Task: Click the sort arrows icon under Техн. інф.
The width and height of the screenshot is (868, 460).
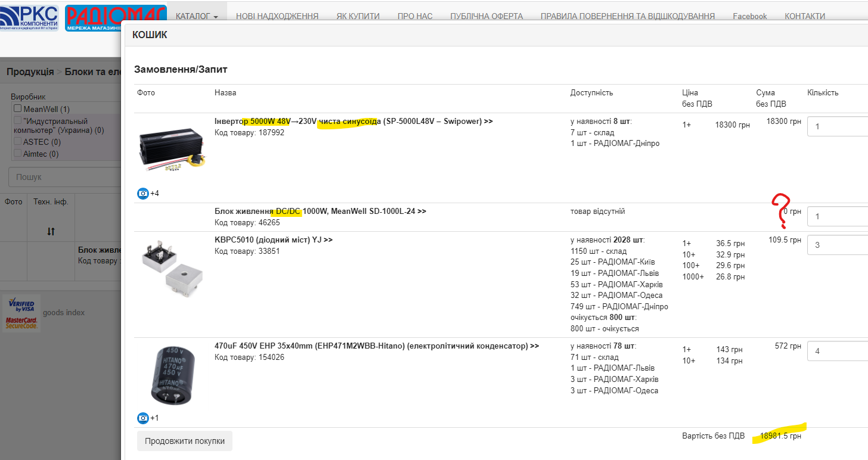Action: 51,231
